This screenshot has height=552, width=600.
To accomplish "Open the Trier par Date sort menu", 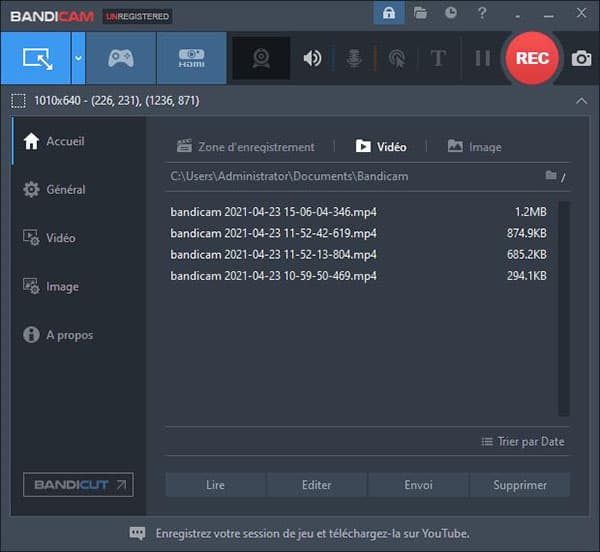I will (x=523, y=442).
